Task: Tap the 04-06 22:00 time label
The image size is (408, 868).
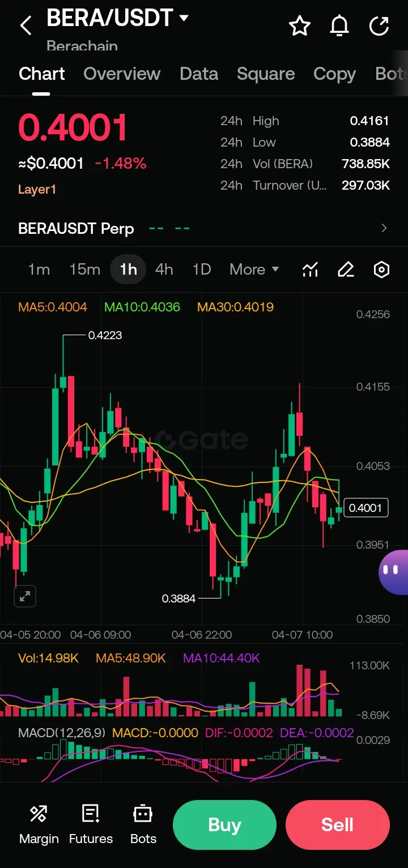Action: (202, 635)
